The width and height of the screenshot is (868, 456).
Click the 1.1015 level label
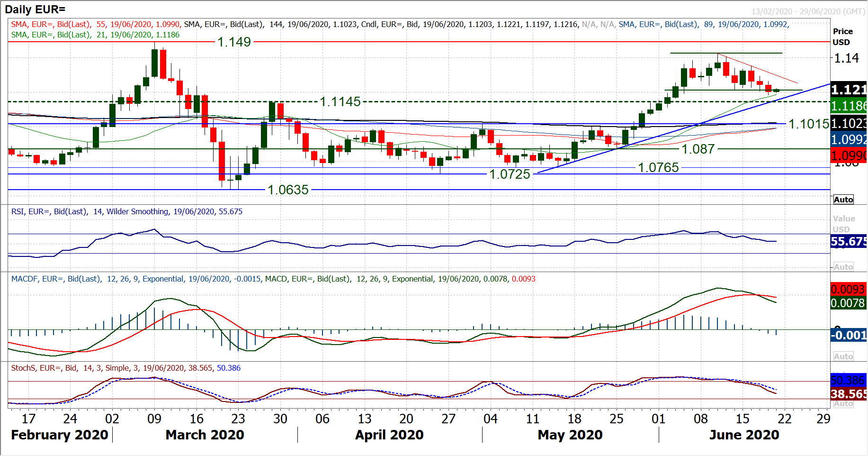click(x=808, y=124)
